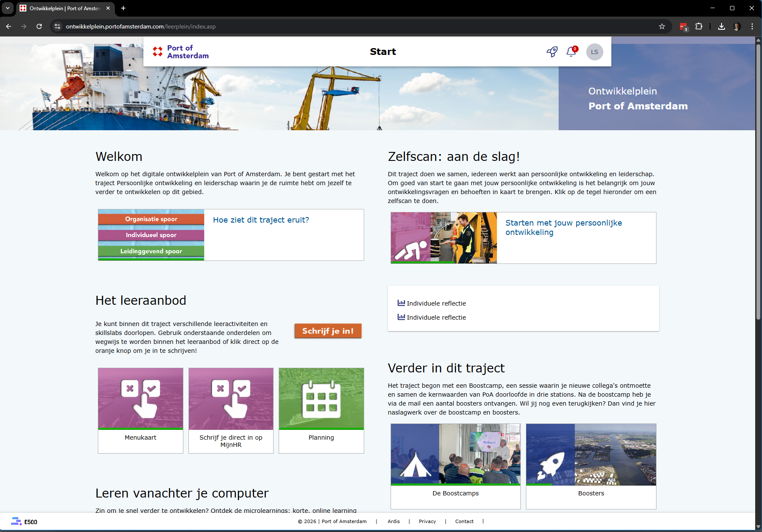Open the Planning calendar tile

point(321,410)
